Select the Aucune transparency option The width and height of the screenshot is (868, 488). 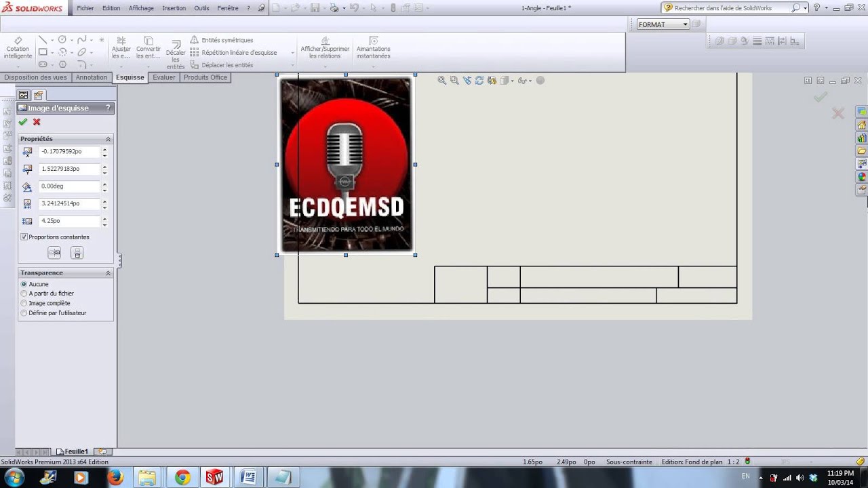tap(24, 284)
